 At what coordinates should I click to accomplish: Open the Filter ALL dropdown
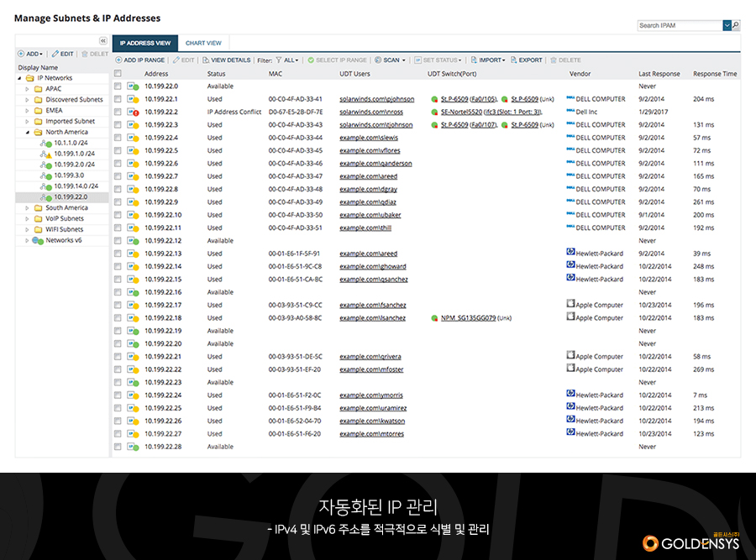[x=291, y=60]
